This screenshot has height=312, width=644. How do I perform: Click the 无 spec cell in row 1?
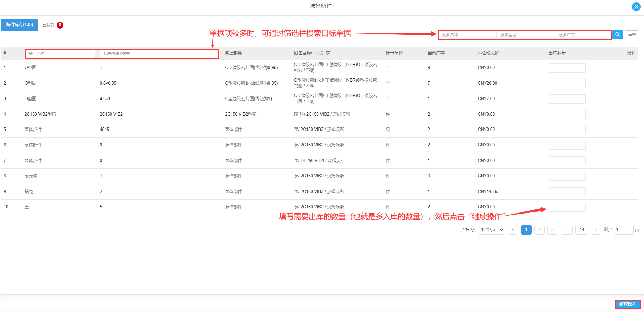pyautogui.click(x=102, y=68)
